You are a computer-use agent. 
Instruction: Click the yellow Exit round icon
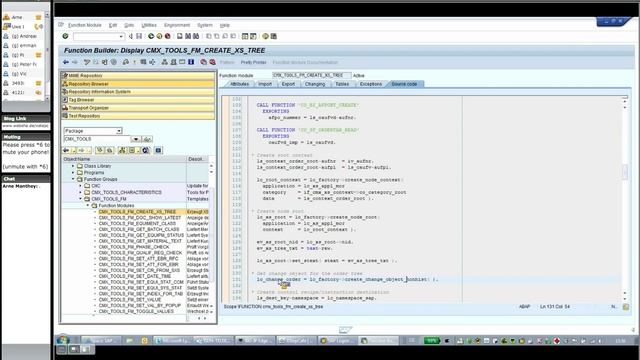[159, 36]
